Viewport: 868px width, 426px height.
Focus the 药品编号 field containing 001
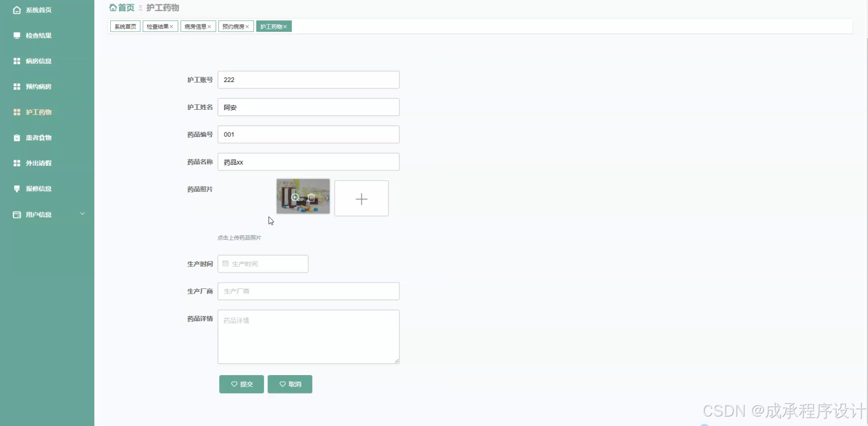click(x=308, y=134)
